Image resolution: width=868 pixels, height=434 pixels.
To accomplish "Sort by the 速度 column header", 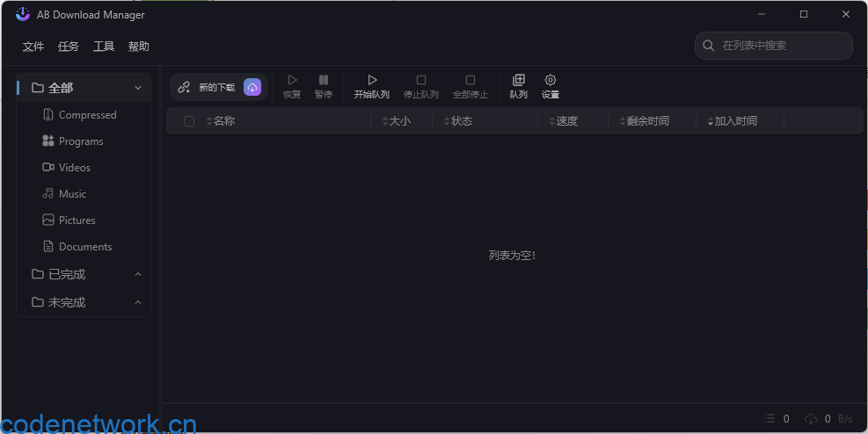I will pyautogui.click(x=564, y=121).
